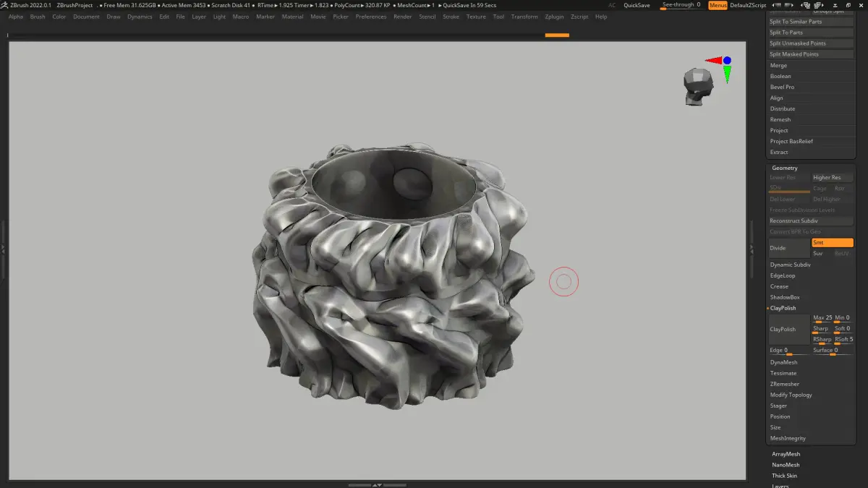Click the blue Z axis dot
The height and width of the screenshot is (488, 868).
(727, 61)
